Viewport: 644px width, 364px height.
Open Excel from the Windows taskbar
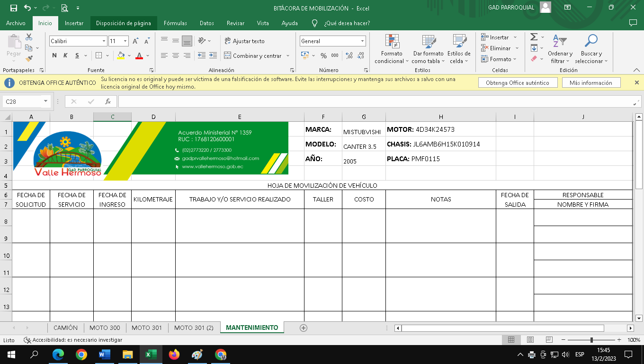tap(151, 355)
